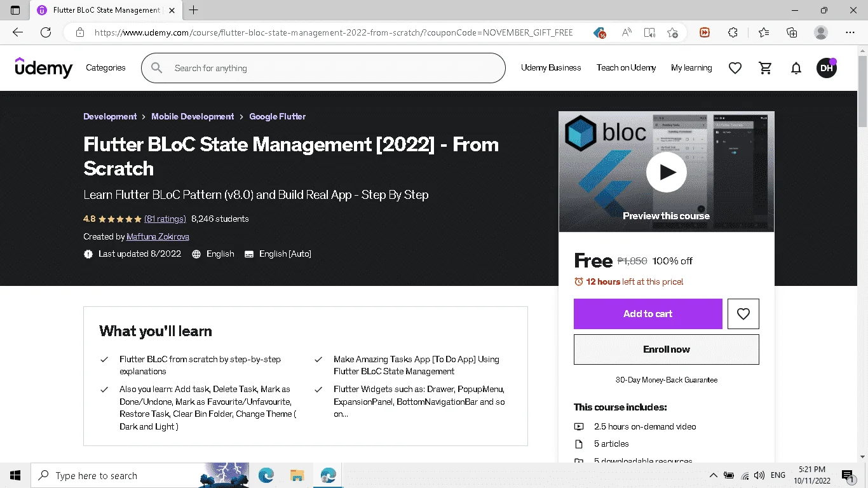868x488 pixels.
Task: Click the '5 articles' text
Action: (611, 444)
